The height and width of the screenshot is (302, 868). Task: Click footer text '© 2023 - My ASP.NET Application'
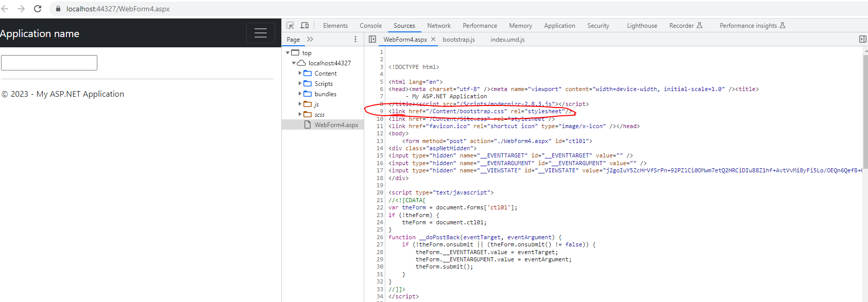[63, 94]
